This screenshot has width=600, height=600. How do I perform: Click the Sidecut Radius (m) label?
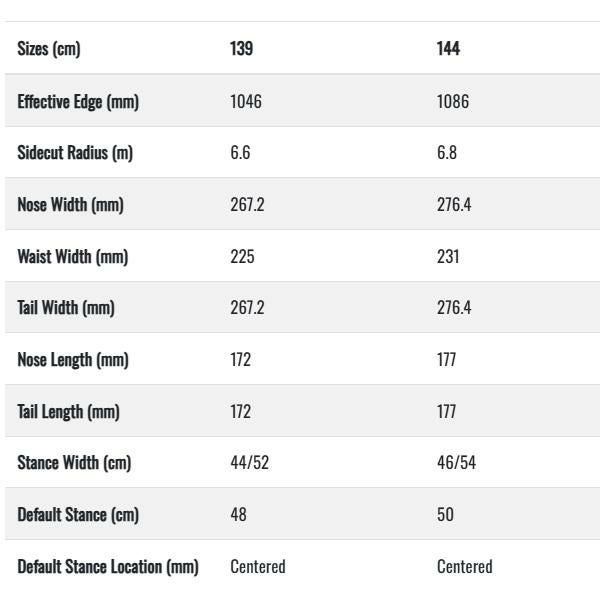click(x=75, y=153)
